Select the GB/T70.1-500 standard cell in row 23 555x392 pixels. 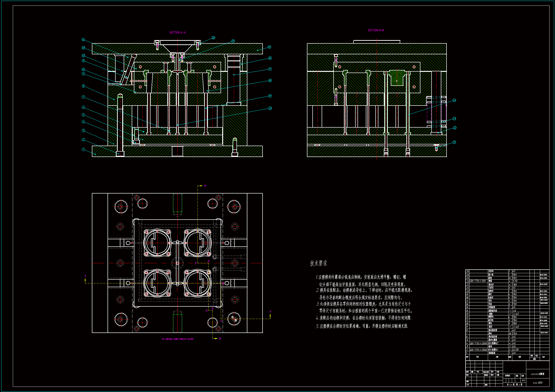coord(478,281)
